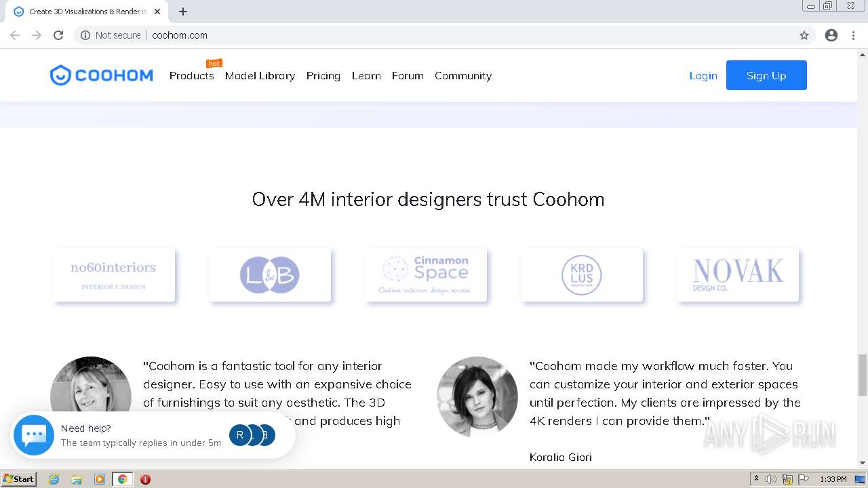Click the Coohom logo

click(102, 75)
